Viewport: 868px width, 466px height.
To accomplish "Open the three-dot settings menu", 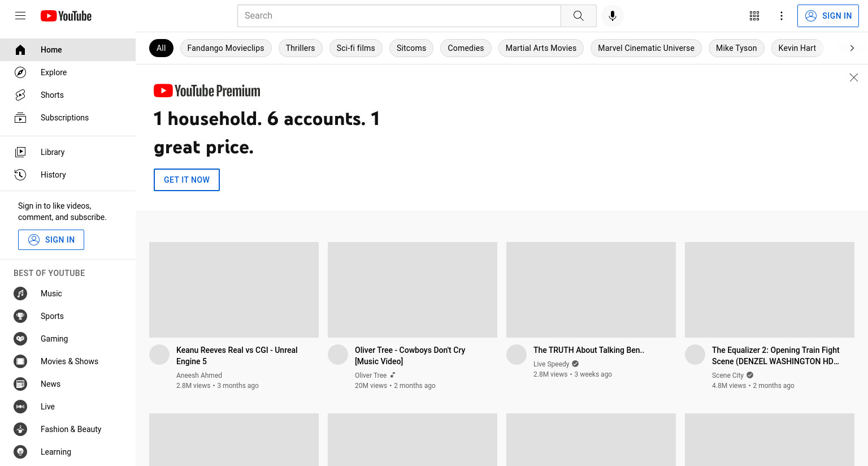I will 782,16.
